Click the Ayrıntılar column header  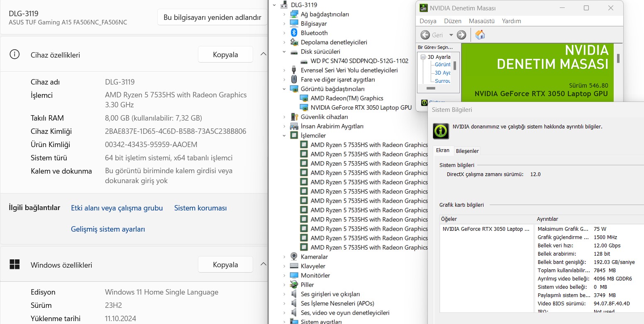click(589, 219)
